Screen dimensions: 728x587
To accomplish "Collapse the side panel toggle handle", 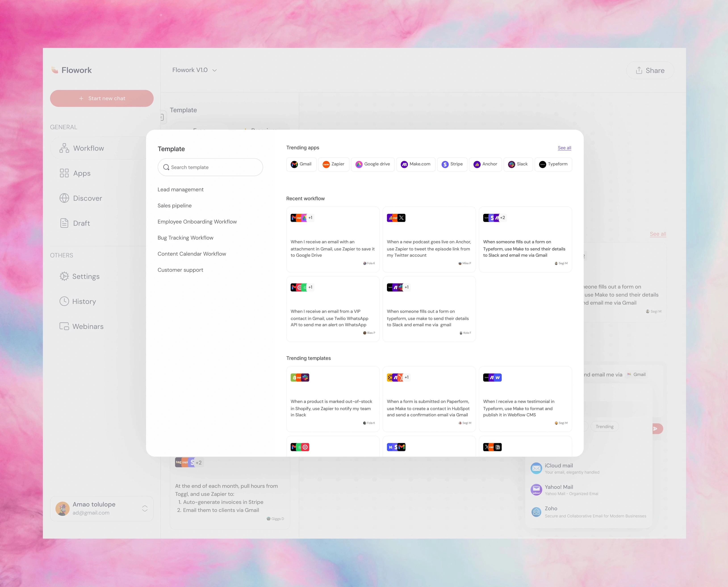I will pos(162,117).
